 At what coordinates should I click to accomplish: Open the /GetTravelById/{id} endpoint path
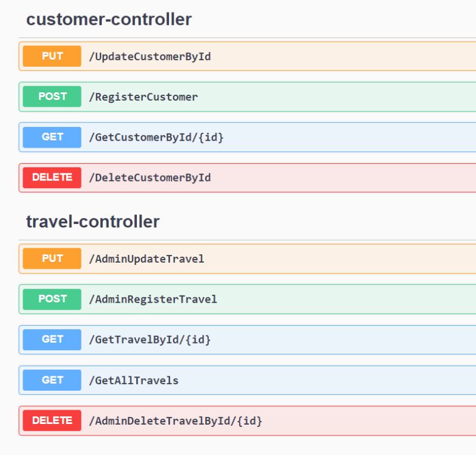click(x=149, y=339)
